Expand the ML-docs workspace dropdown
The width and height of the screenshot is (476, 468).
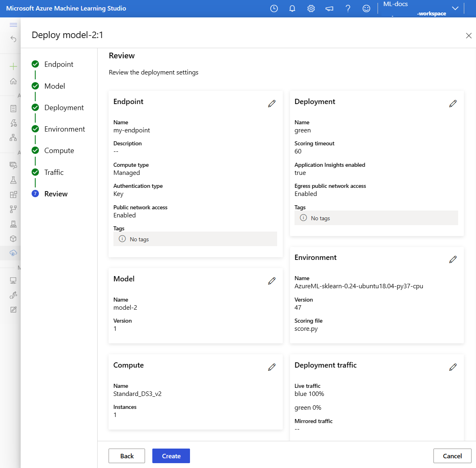click(x=455, y=9)
